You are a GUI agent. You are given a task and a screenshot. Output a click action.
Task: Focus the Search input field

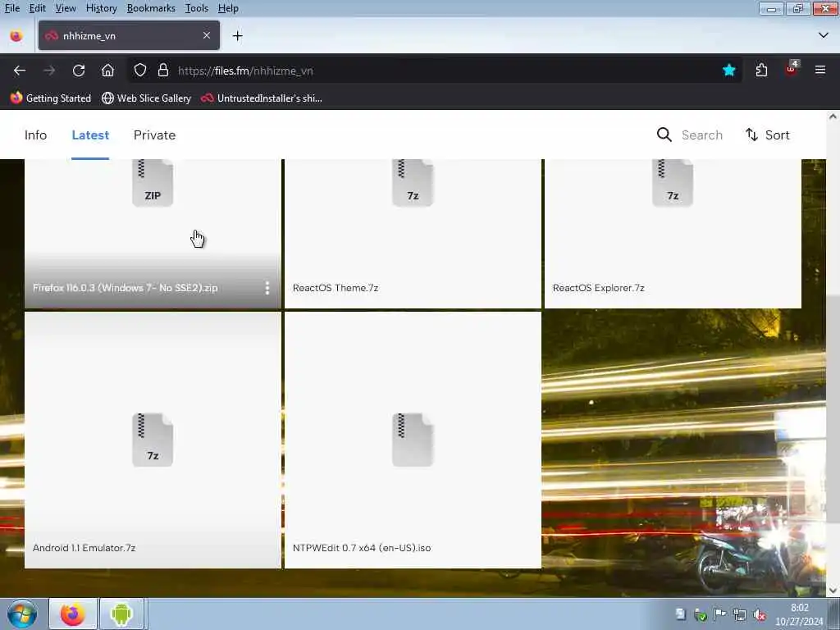pyautogui.click(x=702, y=135)
